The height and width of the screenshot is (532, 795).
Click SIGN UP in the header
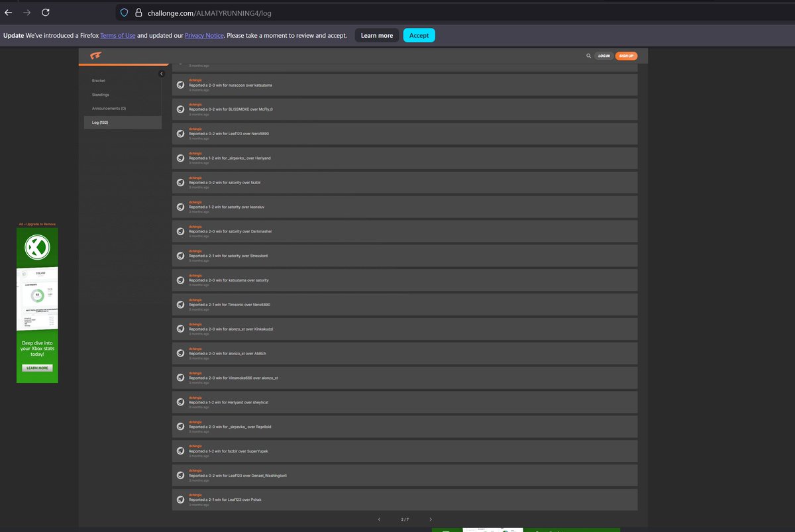click(626, 56)
